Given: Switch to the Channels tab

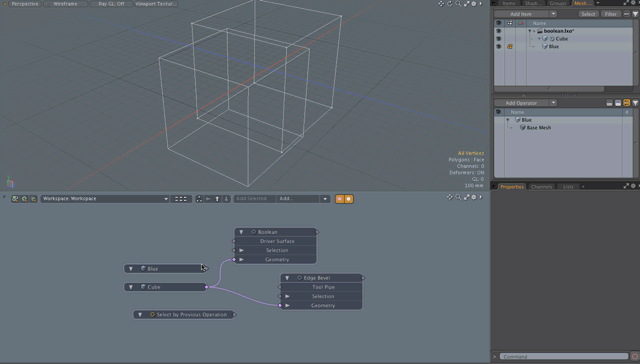Looking at the screenshot, I should point(541,186).
